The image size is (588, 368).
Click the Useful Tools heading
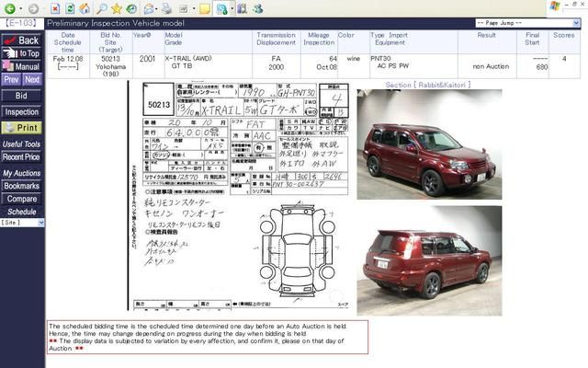pyautogui.click(x=21, y=144)
